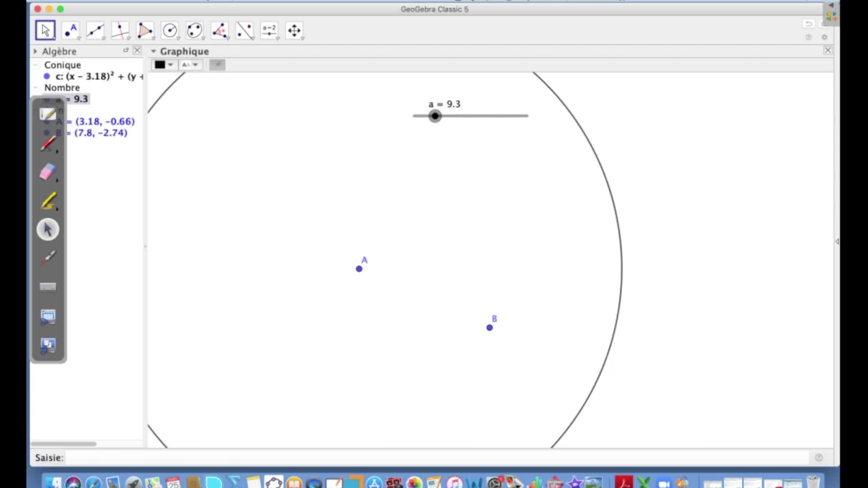
Task: Click the slider a handle
Action: pos(435,116)
